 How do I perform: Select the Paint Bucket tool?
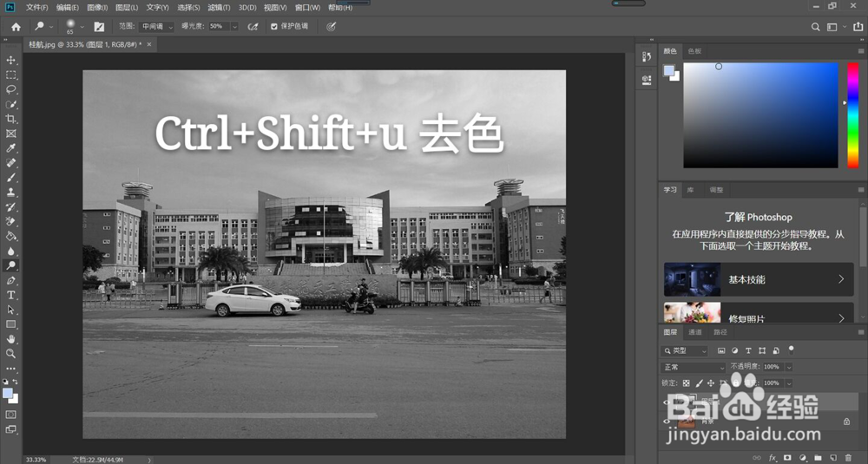10,236
